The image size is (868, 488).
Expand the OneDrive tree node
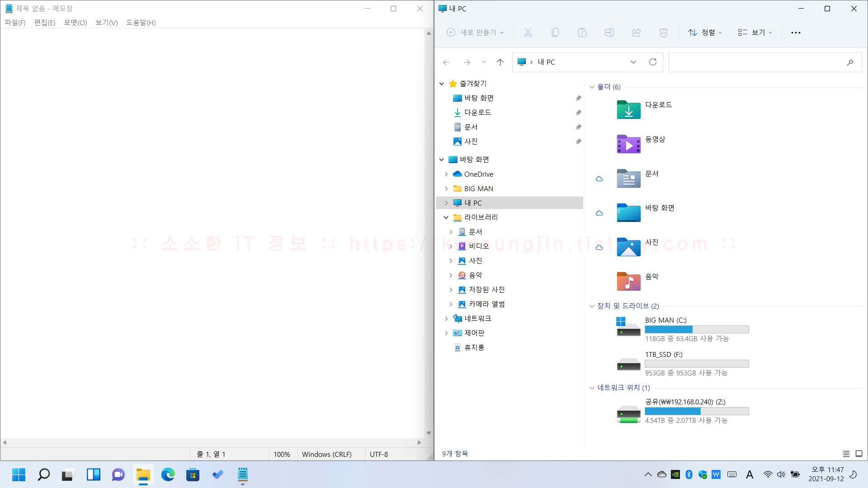(x=446, y=174)
